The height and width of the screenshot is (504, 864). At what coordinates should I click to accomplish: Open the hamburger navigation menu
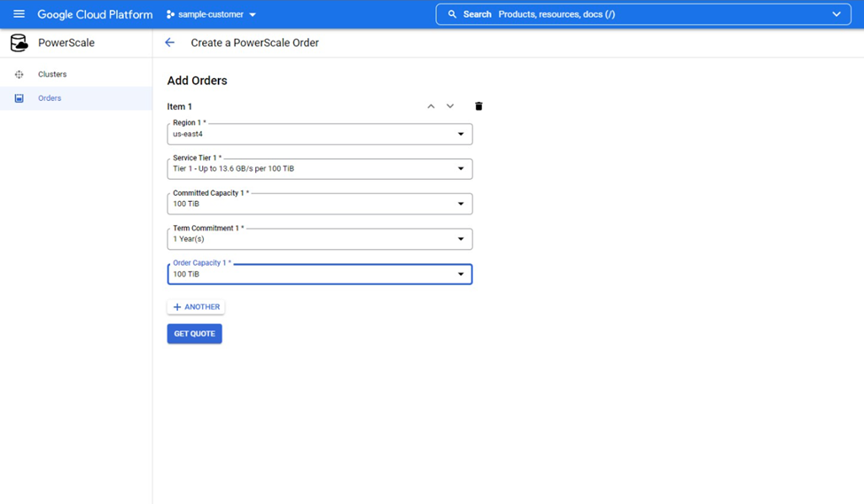[19, 14]
